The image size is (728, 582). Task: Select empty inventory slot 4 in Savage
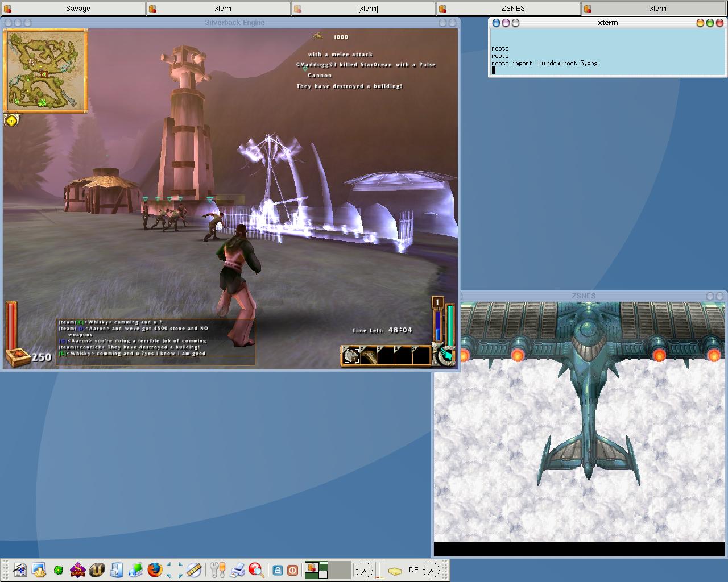click(x=403, y=355)
